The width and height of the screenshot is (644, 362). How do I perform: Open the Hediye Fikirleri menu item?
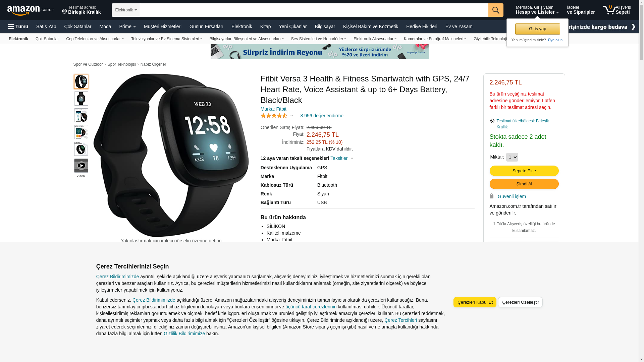tap(422, 26)
